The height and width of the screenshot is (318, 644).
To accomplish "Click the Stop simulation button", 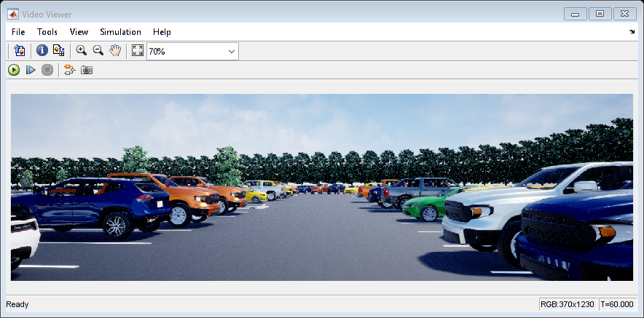I will 47,70.
